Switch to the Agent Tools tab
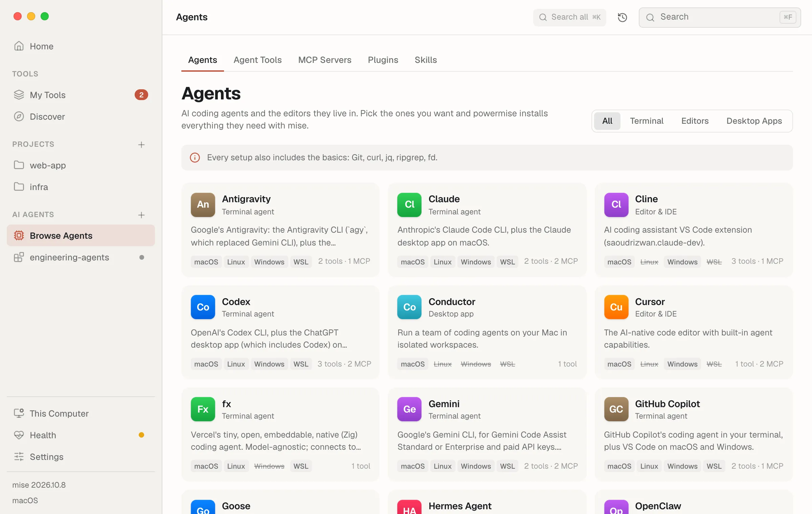The height and width of the screenshot is (514, 812). [257, 60]
